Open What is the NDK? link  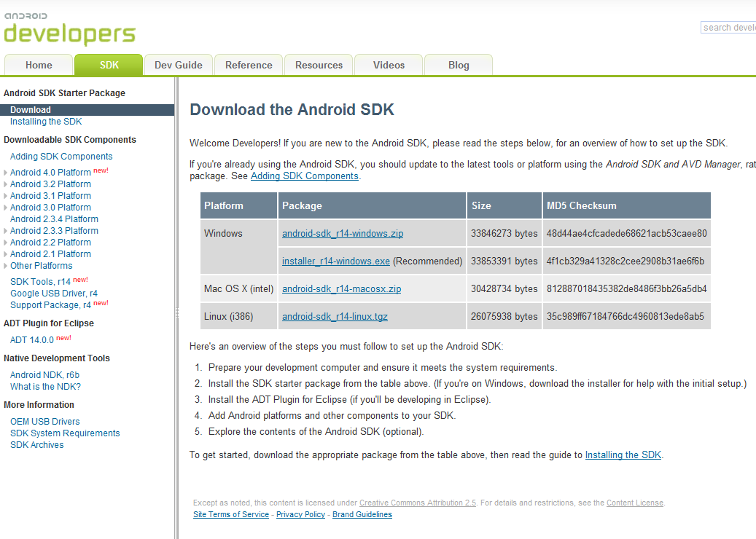(x=45, y=386)
